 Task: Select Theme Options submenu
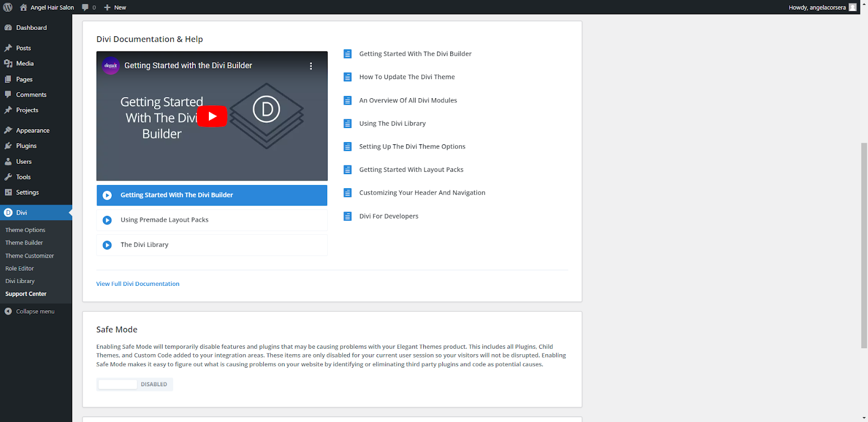pyautogui.click(x=25, y=230)
